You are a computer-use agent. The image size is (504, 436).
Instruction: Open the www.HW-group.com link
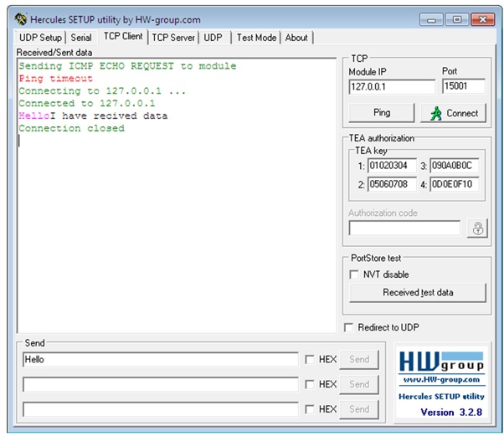pyautogui.click(x=442, y=379)
